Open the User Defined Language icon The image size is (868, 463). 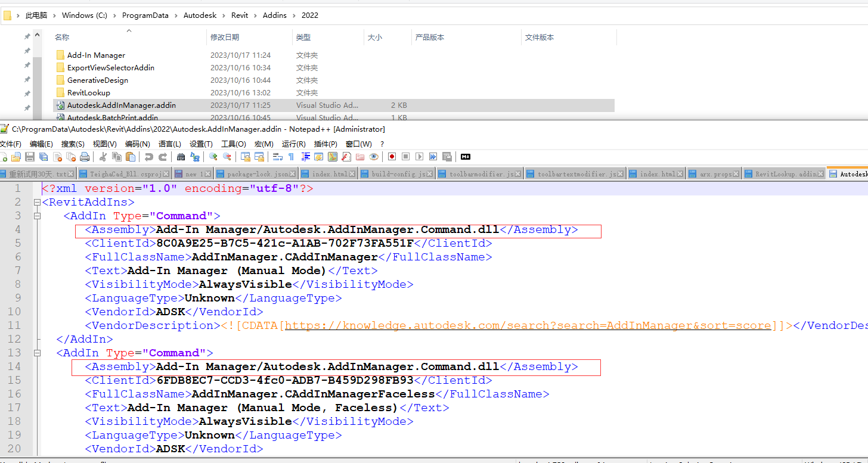(x=319, y=157)
